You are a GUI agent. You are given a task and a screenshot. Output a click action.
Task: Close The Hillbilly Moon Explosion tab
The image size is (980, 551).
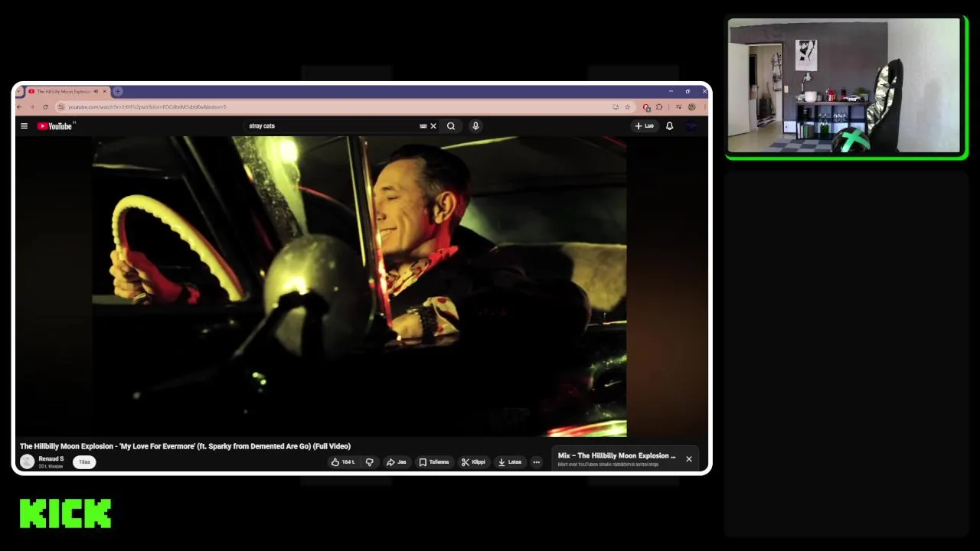pyautogui.click(x=105, y=92)
